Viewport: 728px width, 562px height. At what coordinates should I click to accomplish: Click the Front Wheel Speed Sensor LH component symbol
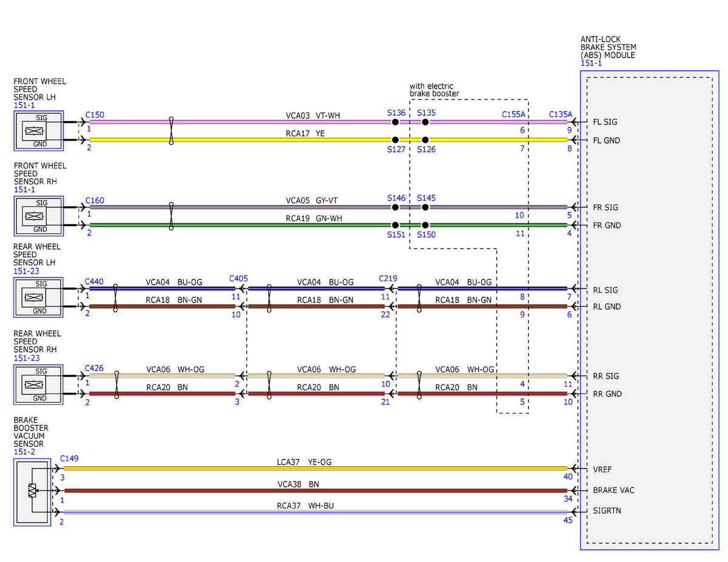(39, 131)
